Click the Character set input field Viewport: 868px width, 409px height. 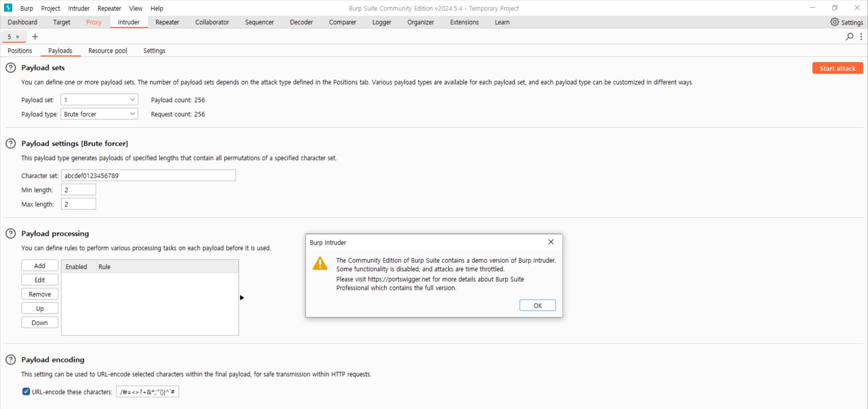[148, 176]
